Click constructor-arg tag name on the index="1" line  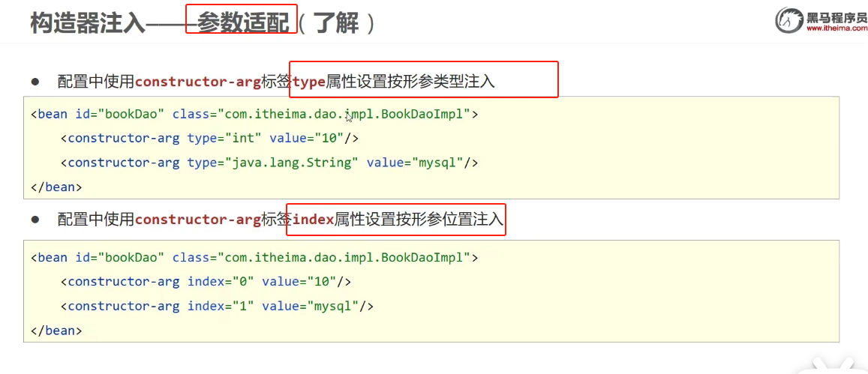coord(124,305)
